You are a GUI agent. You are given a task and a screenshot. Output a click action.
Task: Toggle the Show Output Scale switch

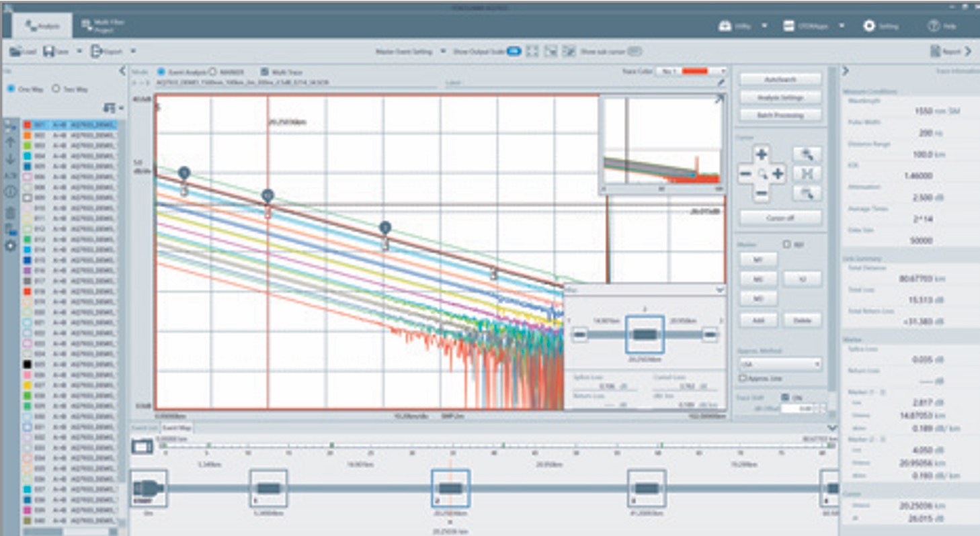tap(514, 51)
